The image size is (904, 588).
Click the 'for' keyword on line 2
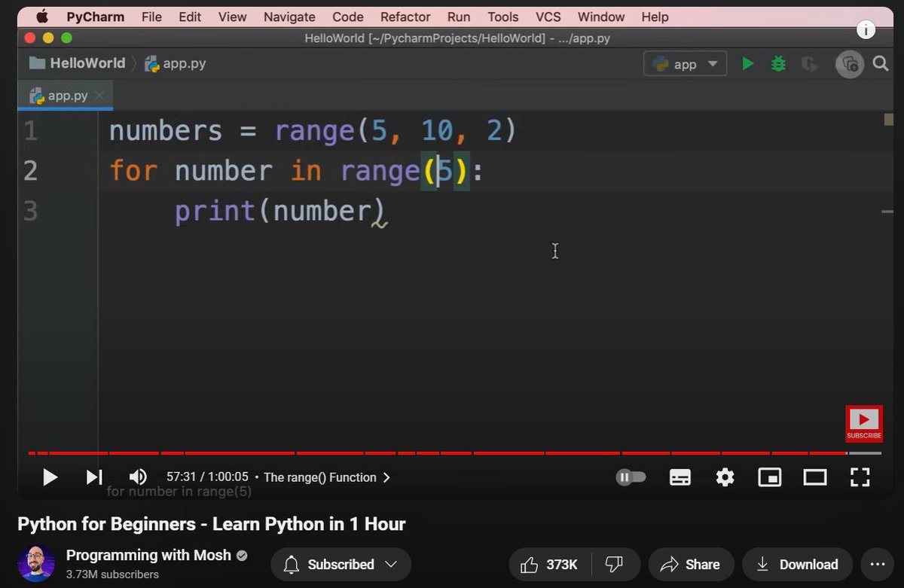click(133, 171)
